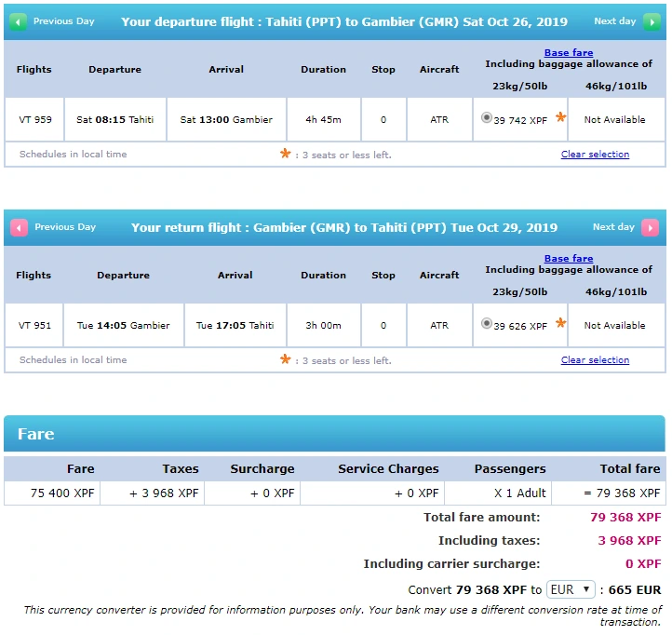
Task: Open Base fare link in return flight table
Action: pyautogui.click(x=569, y=259)
